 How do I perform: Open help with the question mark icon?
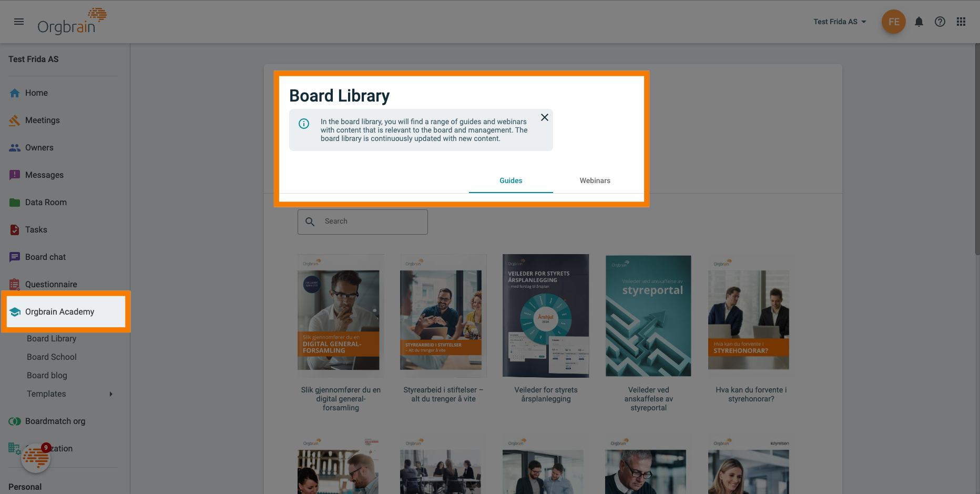(940, 22)
